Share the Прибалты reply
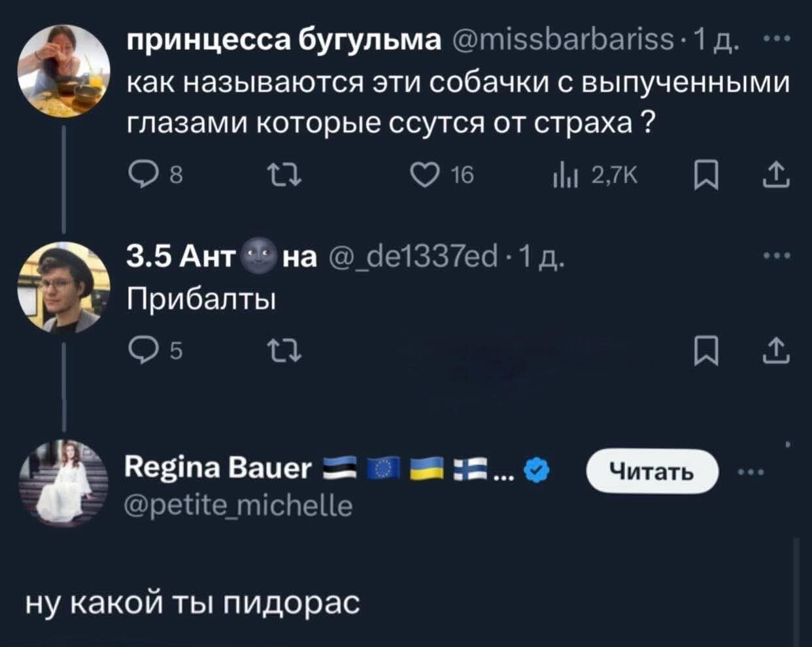Viewport: 812px width, 647px height. 776,353
